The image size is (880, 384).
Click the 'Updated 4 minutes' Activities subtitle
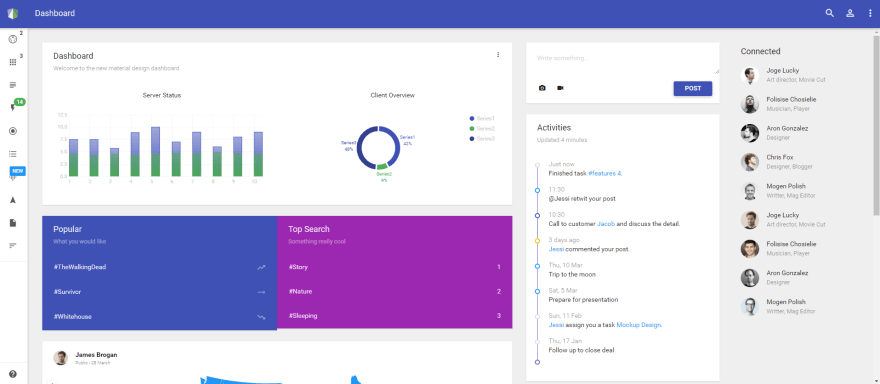pos(562,140)
